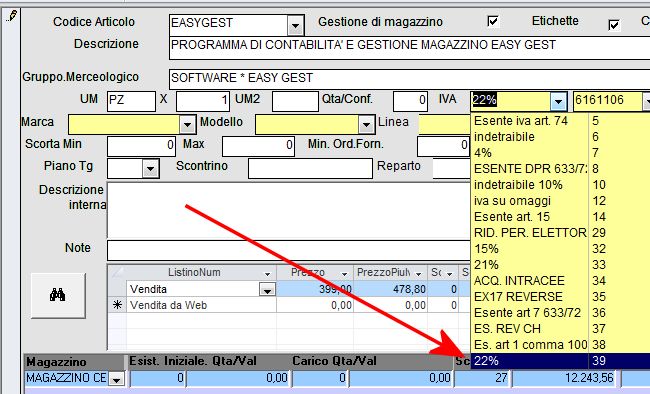The height and width of the screenshot is (394, 650).
Task: Expand the Marca combo box
Action: pos(187,124)
